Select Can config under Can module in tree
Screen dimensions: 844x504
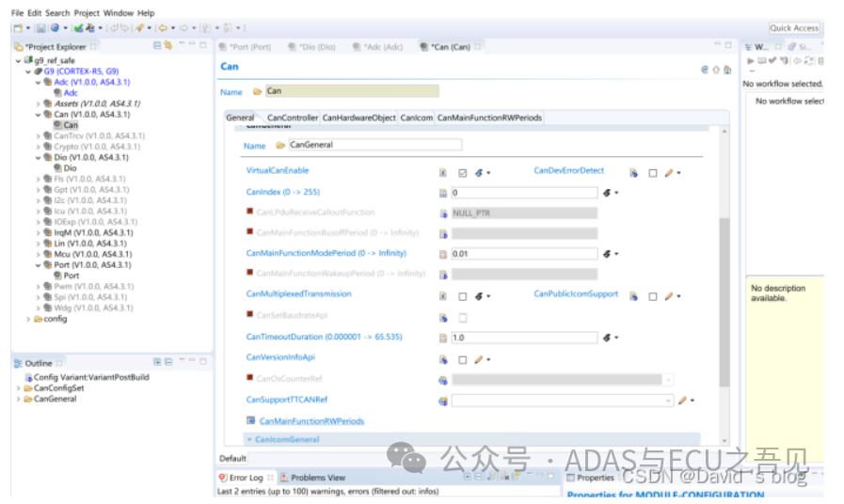[72, 125]
